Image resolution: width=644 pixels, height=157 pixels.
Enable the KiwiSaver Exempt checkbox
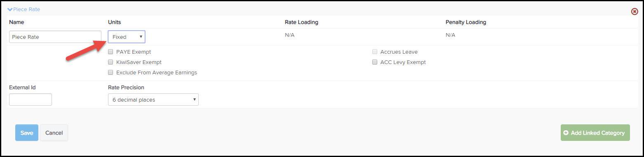pos(110,62)
